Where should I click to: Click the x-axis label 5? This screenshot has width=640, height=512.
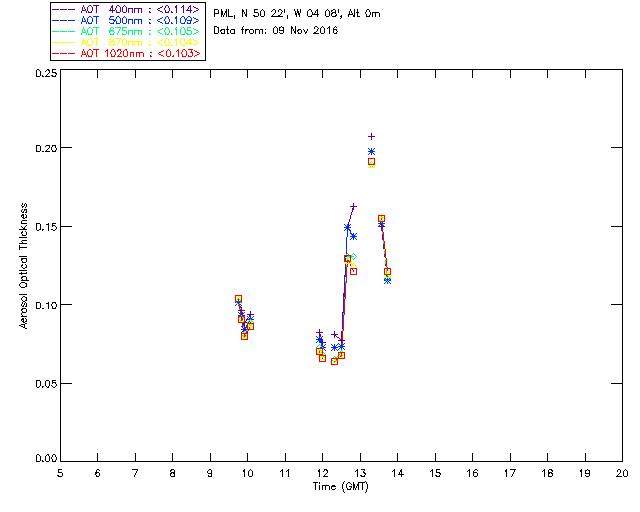point(60,473)
